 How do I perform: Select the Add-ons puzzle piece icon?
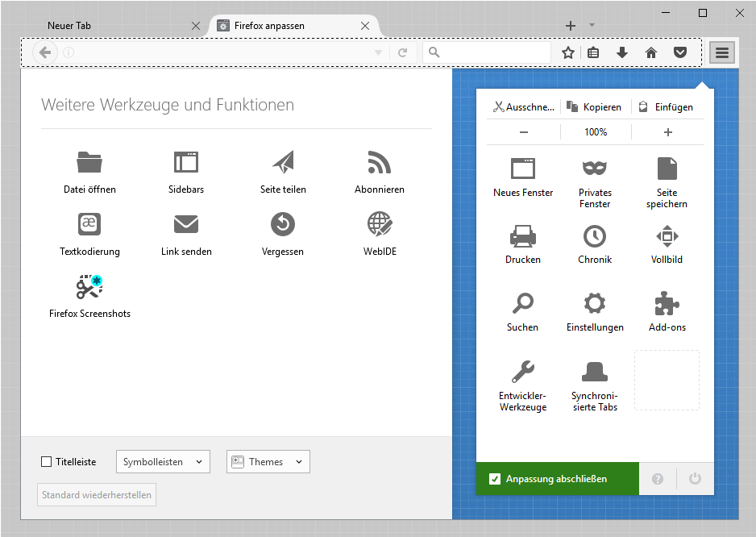pyautogui.click(x=667, y=303)
